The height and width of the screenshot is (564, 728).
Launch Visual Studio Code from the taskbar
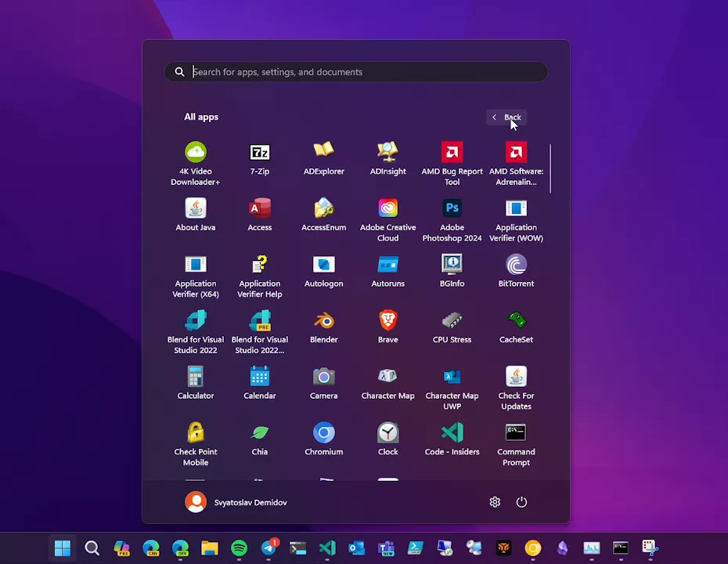[x=327, y=548]
